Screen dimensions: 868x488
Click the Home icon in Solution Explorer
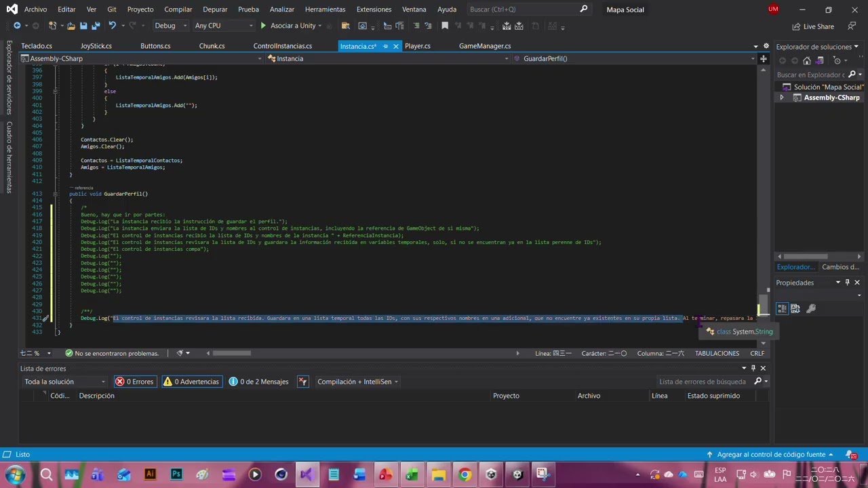click(x=807, y=60)
